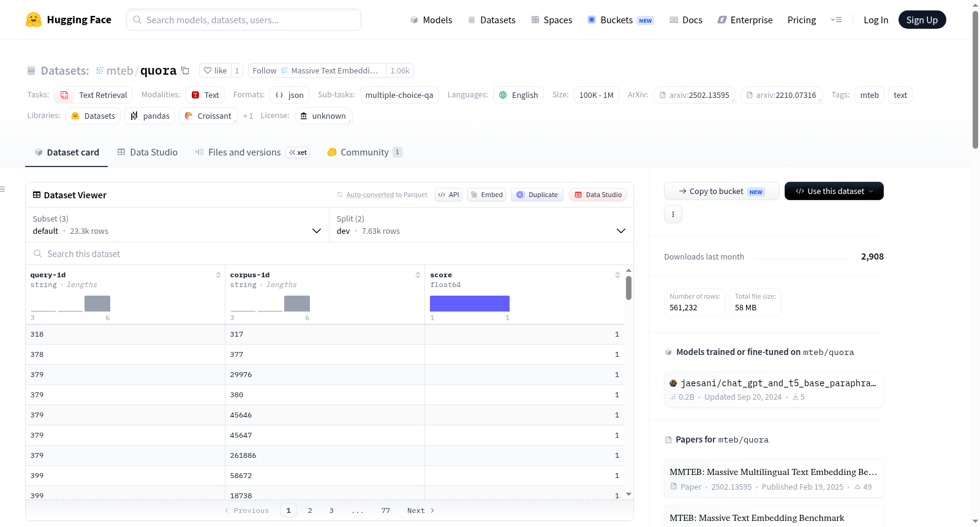Image resolution: width=980 pixels, height=527 pixels.
Task: Open the Dataset card tab
Action: pyautogui.click(x=66, y=152)
